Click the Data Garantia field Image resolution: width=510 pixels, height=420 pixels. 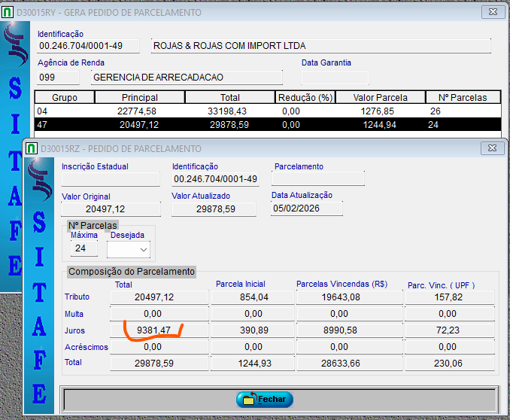(335, 77)
